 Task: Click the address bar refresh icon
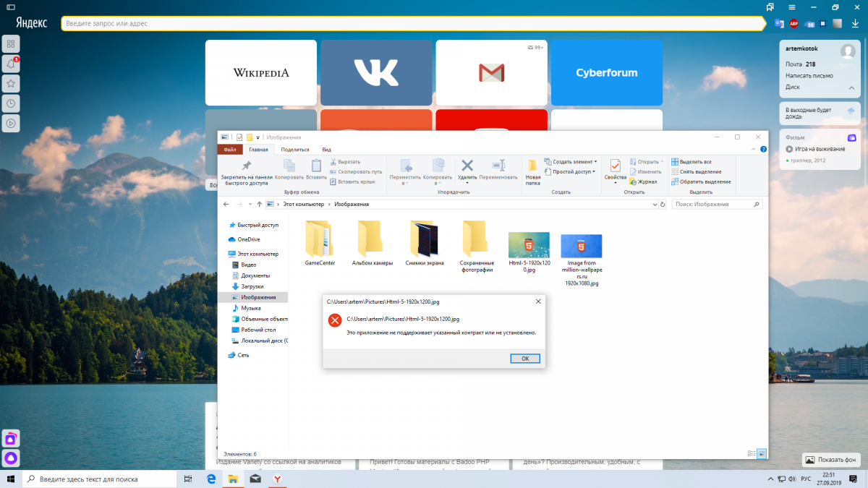tap(663, 205)
